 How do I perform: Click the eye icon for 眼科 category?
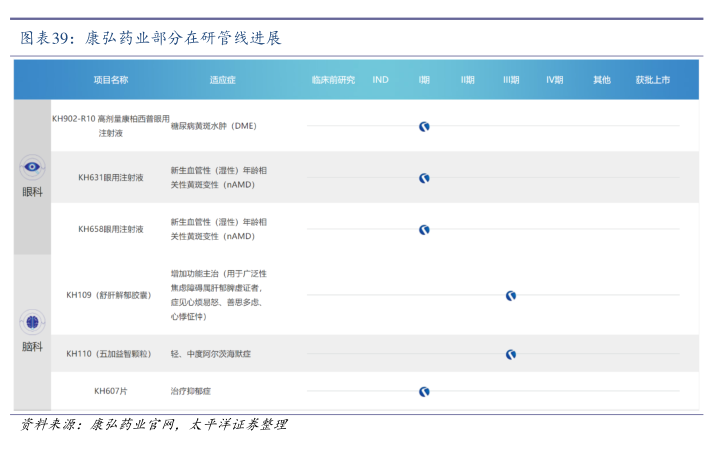(33, 168)
